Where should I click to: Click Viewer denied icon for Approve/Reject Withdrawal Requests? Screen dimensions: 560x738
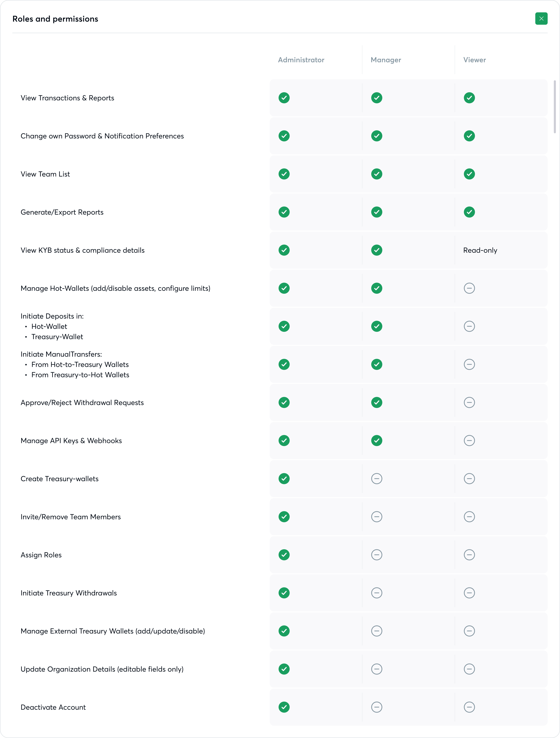(469, 402)
